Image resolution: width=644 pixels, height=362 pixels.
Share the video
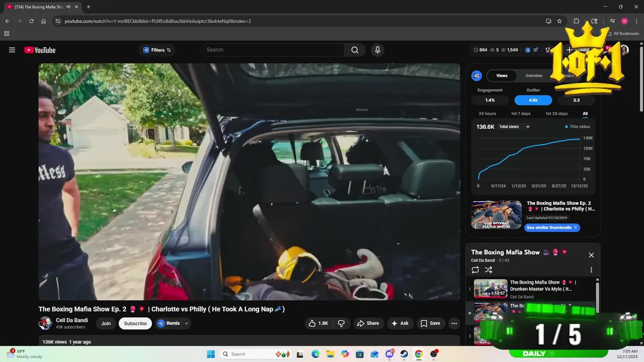[368, 323]
